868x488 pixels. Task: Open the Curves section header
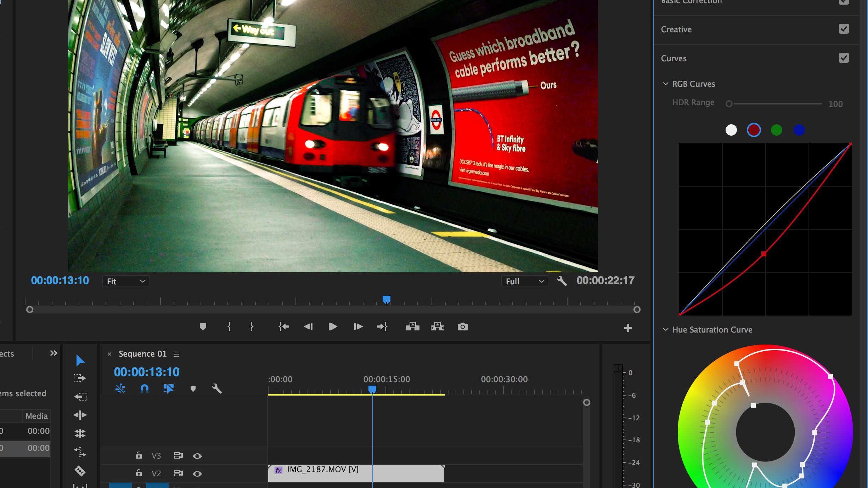673,58
